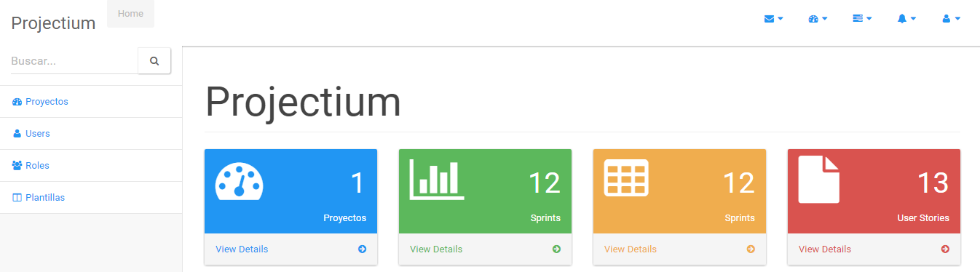Open the envelope messages dropdown

(x=773, y=19)
